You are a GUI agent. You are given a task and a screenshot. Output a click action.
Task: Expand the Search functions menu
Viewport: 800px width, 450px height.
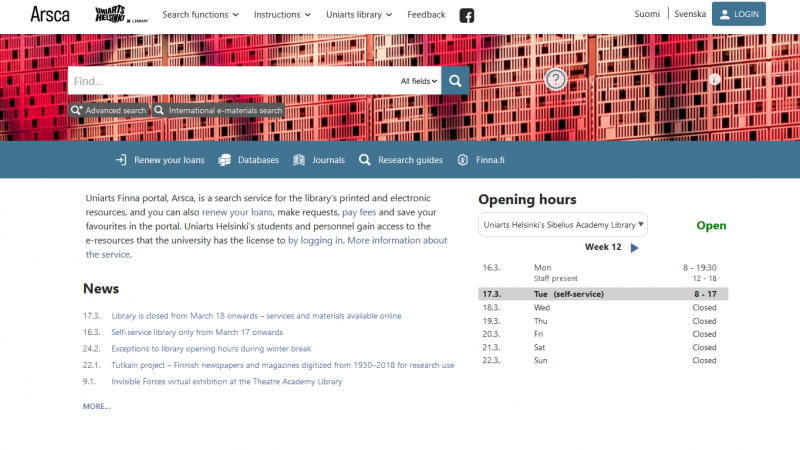(201, 15)
